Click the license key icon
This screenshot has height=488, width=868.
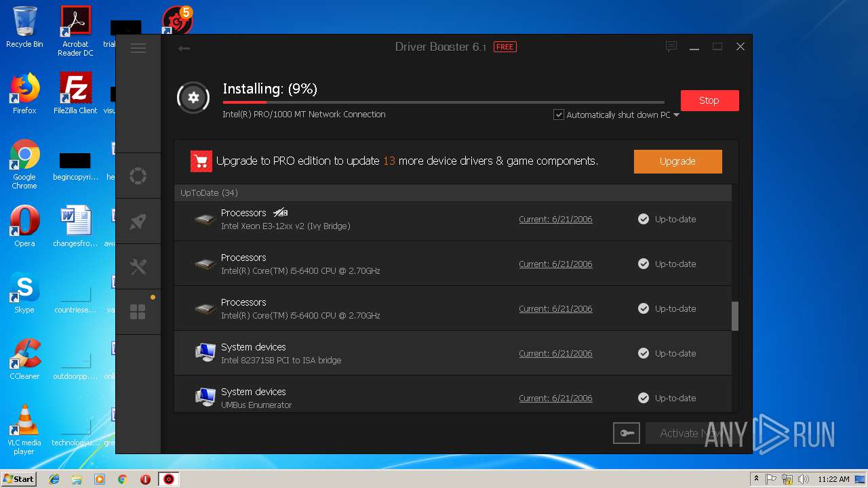pyautogui.click(x=626, y=433)
